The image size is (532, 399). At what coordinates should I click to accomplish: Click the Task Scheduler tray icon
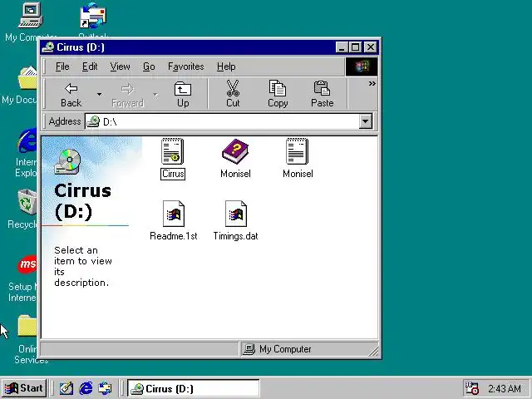tap(471, 388)
